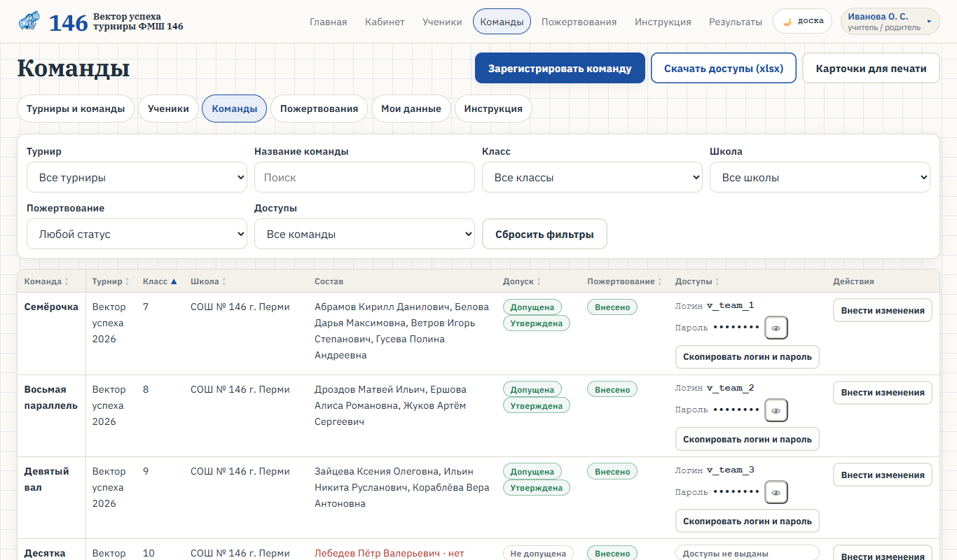Image resolution: width=957 pixels, height=560 pixels.
Task: Expand the Школа filter dropdown
Action: pos(820,177)
